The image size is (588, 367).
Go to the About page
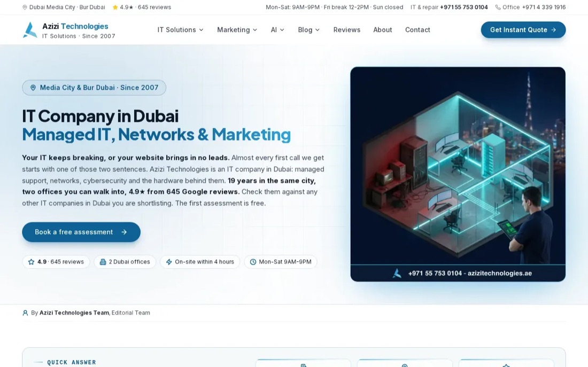(383, 29)
